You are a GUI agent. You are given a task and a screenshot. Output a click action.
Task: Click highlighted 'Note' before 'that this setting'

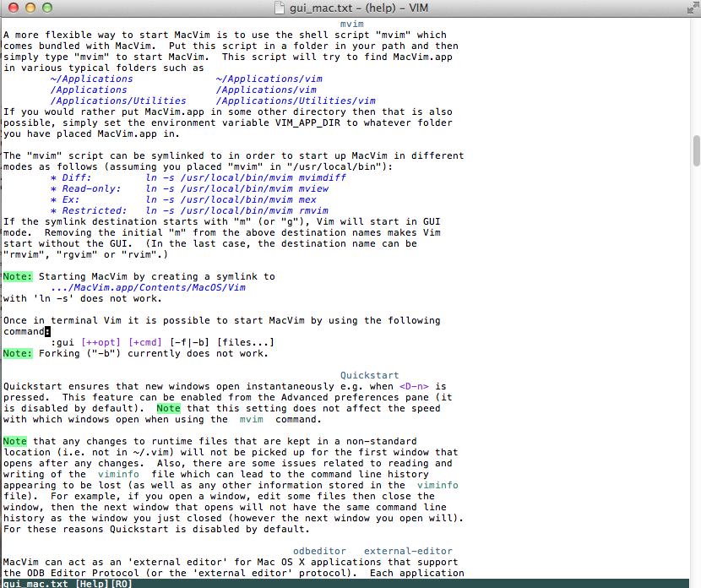[x=169, y=408]
